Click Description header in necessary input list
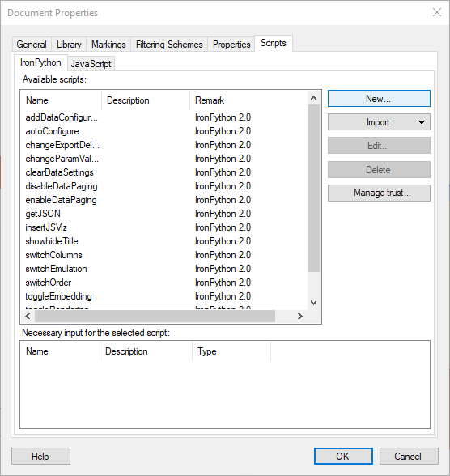Image resolution: width=450 pixels, height=476 pixels. pos(146,351)
